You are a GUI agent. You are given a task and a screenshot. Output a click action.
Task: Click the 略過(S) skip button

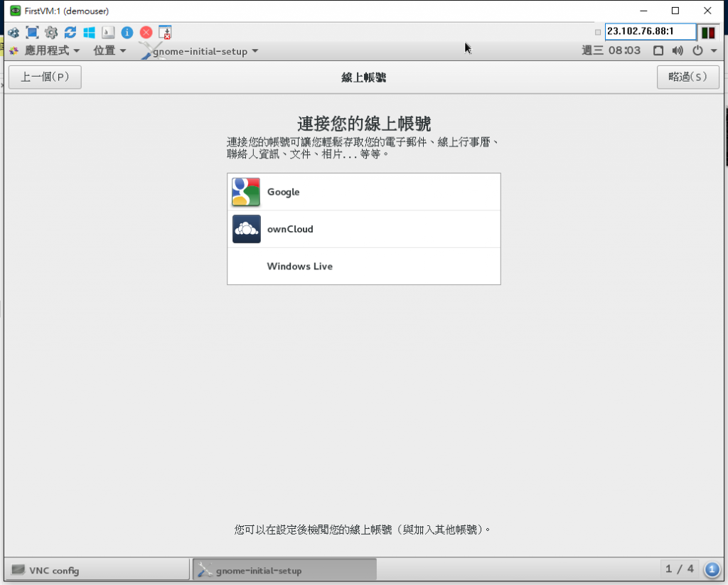(x=687, y=77)
